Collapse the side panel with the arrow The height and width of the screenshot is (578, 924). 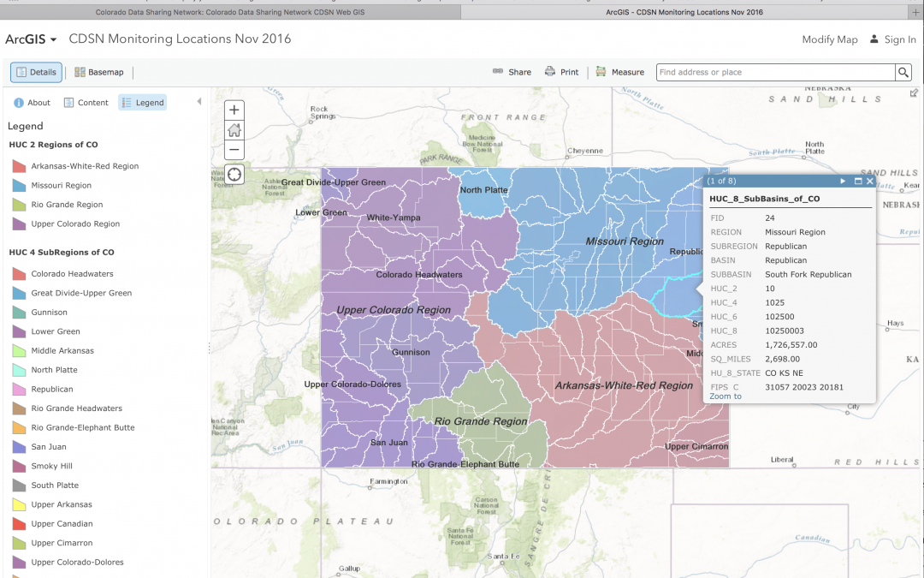[x=199, y=102]
